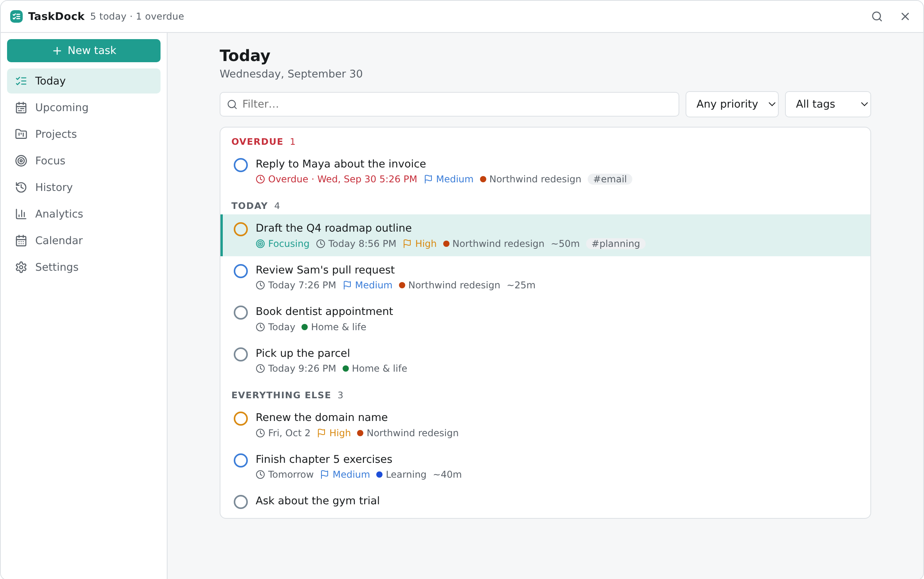This screenshot has width=924, height=579.
Task: Click the red overdue clock icon on Maya invoice task
Action: click(x=260, y=179)
